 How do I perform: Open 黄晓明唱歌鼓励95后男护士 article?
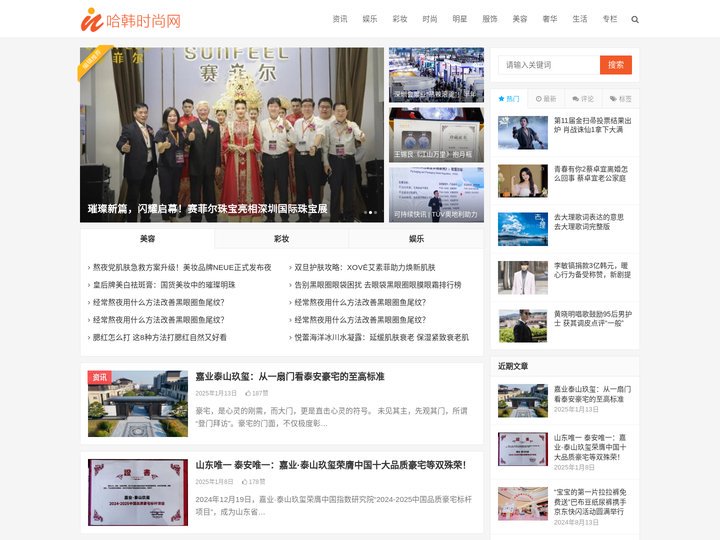point(593,319)
